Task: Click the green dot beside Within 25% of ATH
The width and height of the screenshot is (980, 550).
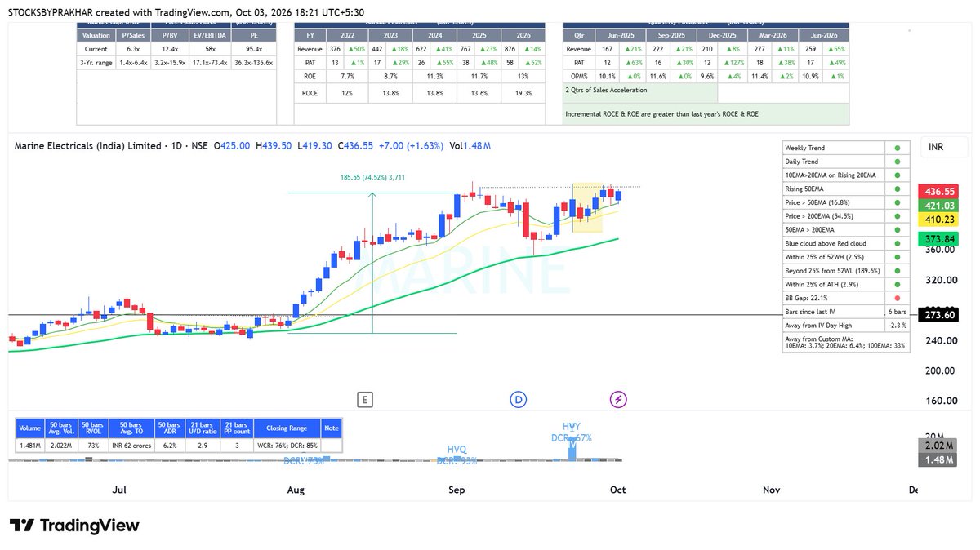Action: (x=898, y=285)
